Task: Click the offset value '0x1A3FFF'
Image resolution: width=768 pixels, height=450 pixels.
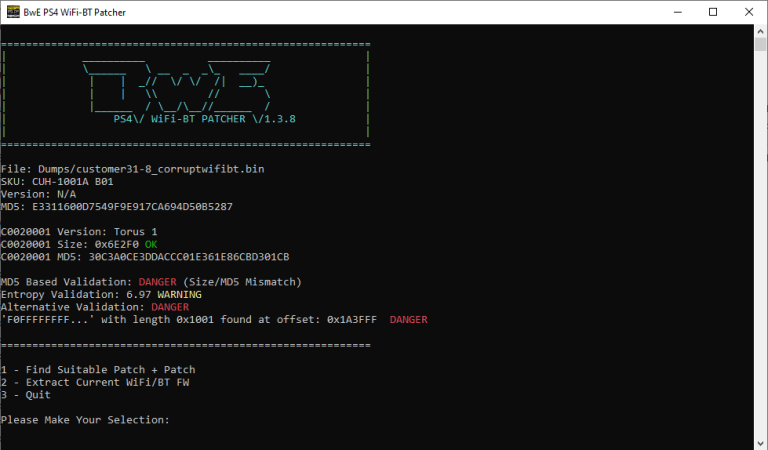Action: click(352, 320)
